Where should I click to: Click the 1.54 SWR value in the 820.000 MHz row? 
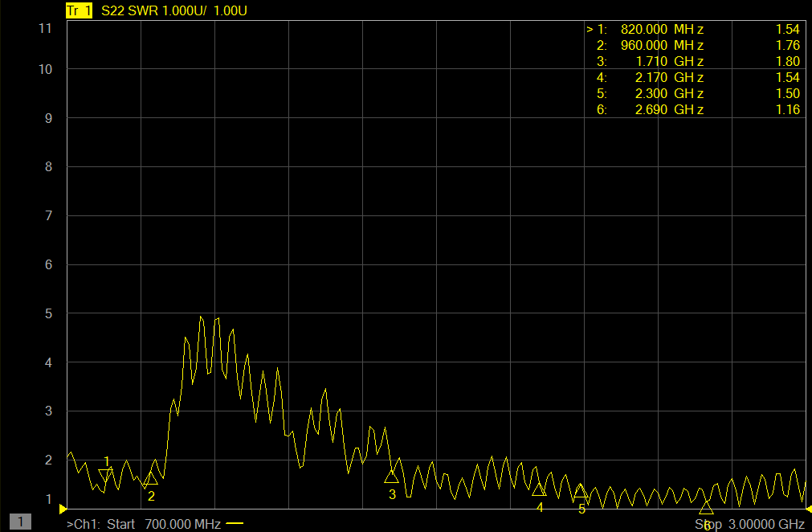(x=788, y=30)
